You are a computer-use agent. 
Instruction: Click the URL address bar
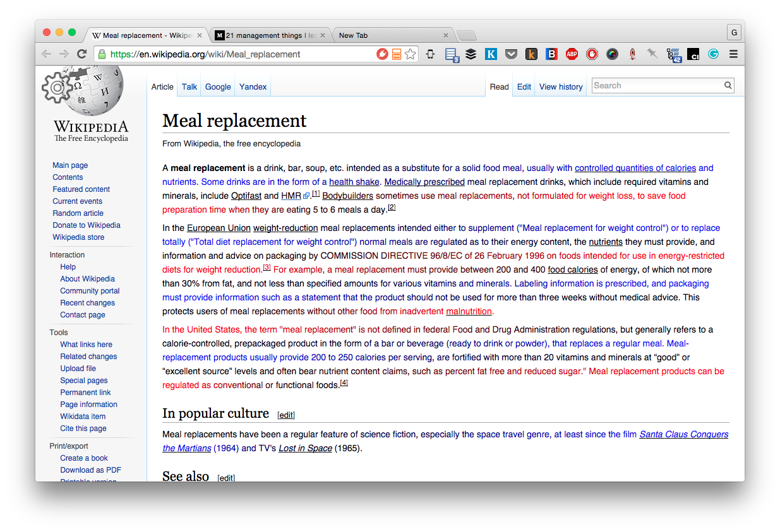point(240,54)
